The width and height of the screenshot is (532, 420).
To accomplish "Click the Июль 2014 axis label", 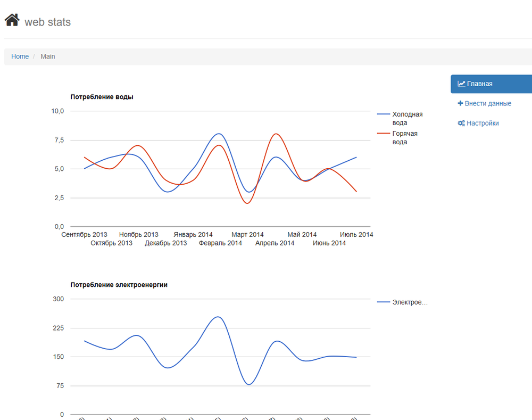I will [x=356, y=235].
